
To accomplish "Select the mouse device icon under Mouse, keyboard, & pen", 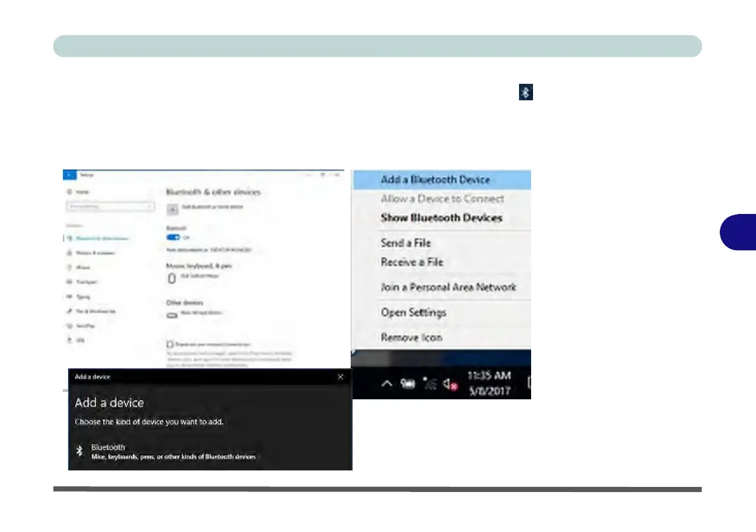I will pyautogui.click(x=172, y=278).
